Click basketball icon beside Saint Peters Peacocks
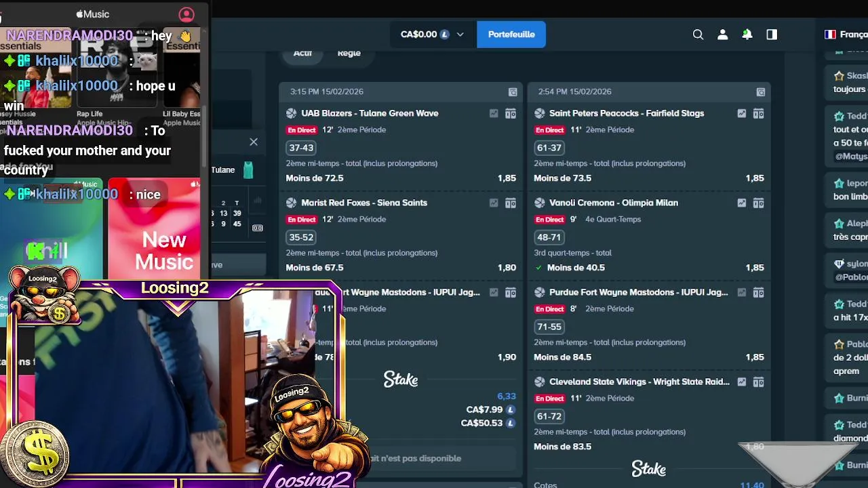868x488 pixels. pyautogui.click(x=540, y=113)
